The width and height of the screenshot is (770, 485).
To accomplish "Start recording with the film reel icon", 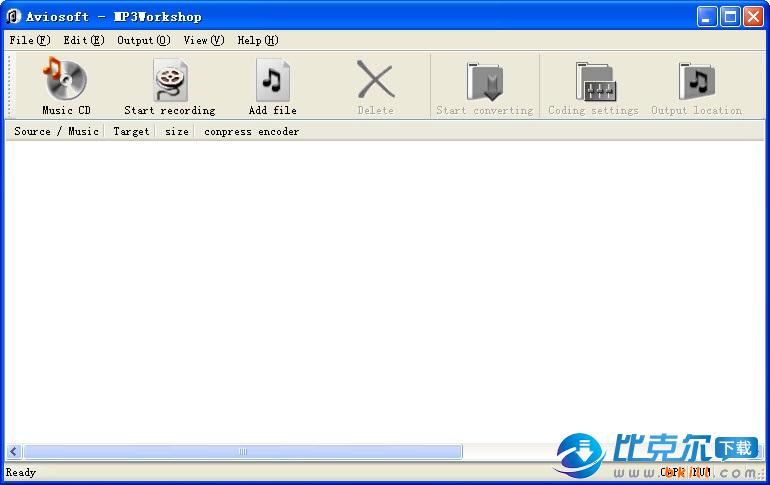I will tap(170, 81).
